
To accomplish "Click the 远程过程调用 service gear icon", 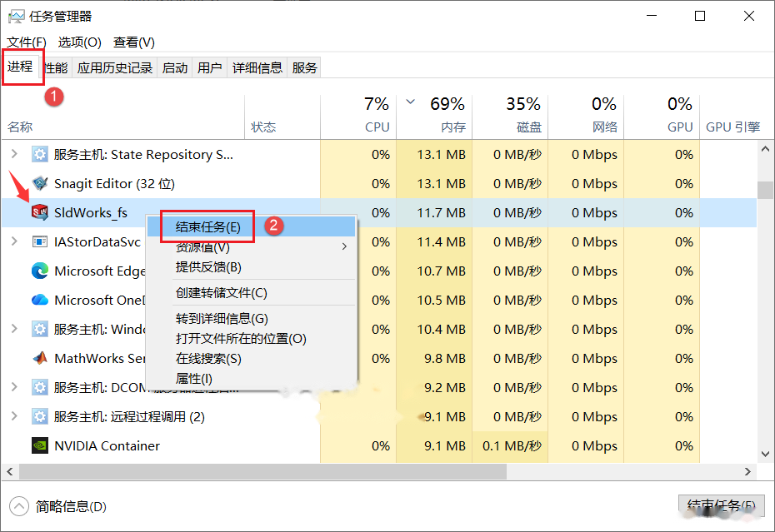I will point(39,416).
